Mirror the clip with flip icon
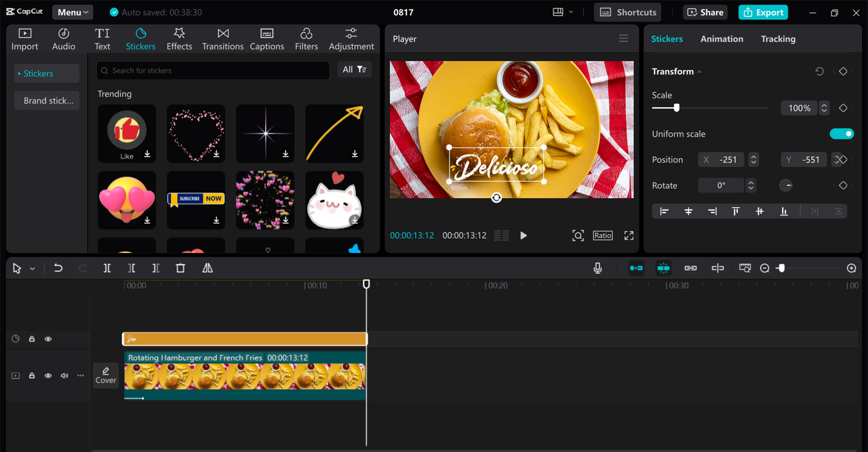This screenshot has width=868, height=452. click(208, 268)
